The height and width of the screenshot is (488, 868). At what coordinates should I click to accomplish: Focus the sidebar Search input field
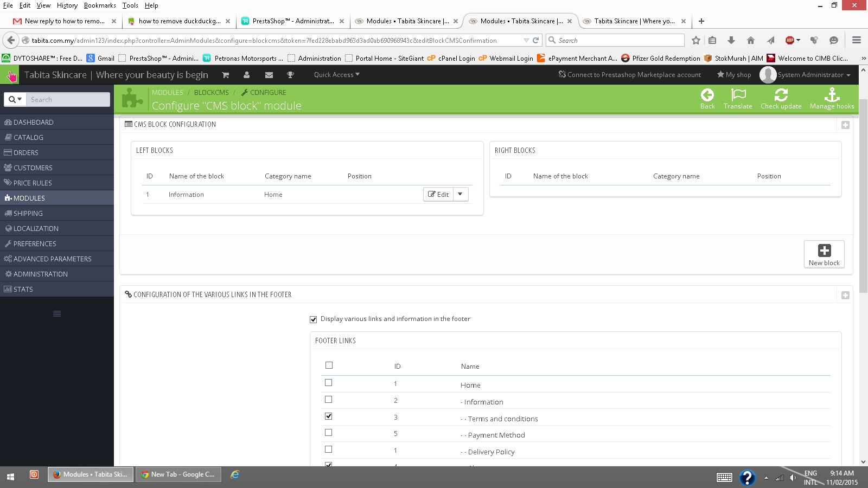68,99
